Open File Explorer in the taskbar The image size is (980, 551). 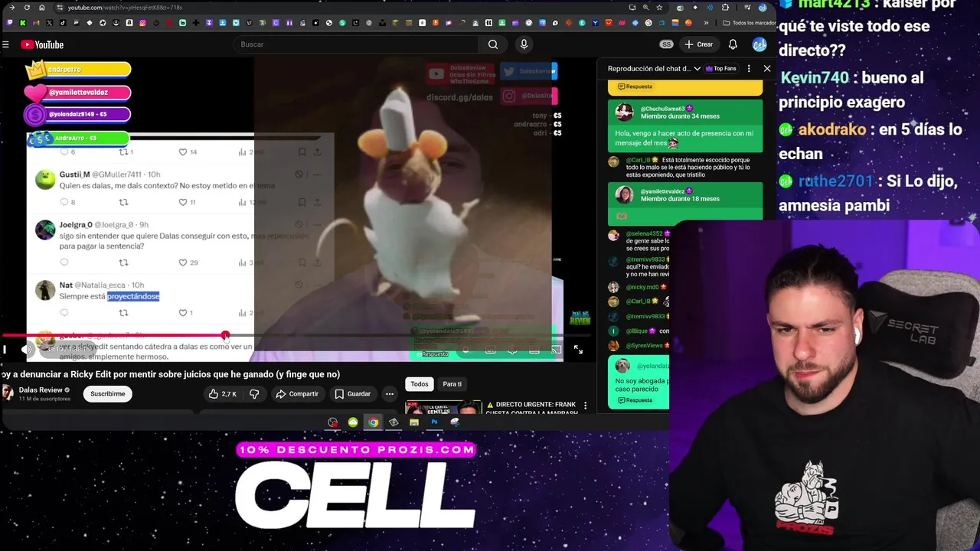tap(413, 422)
